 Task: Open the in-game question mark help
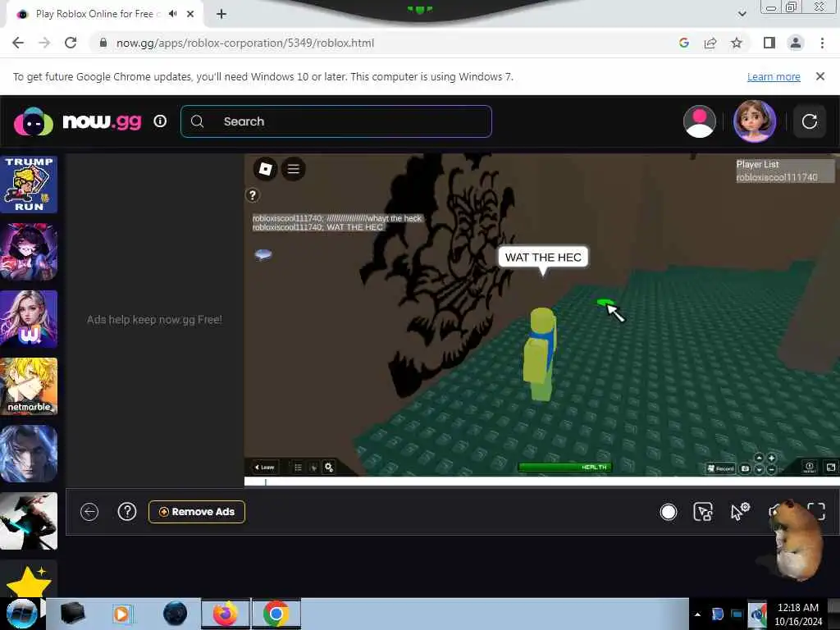(x=253, y=195)
